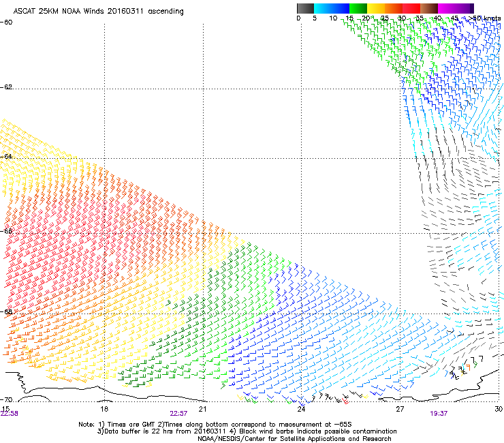Image resolution: width=504 pixels, height=443 pixels.
Task: Click the '0' label under the color bar
Action: coord(298,18)
